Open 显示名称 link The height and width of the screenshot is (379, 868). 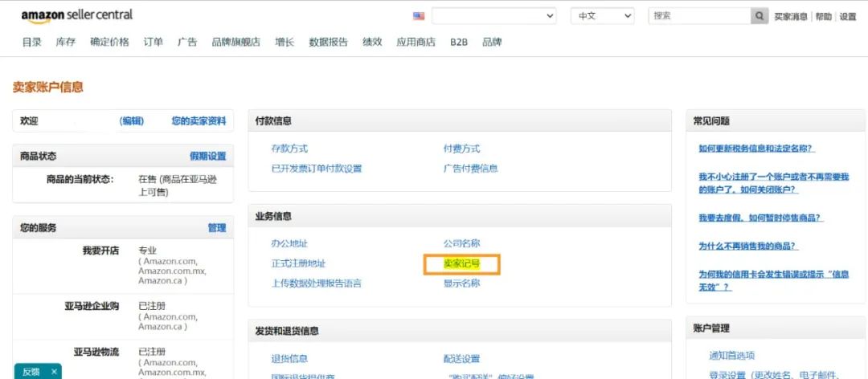461,283
